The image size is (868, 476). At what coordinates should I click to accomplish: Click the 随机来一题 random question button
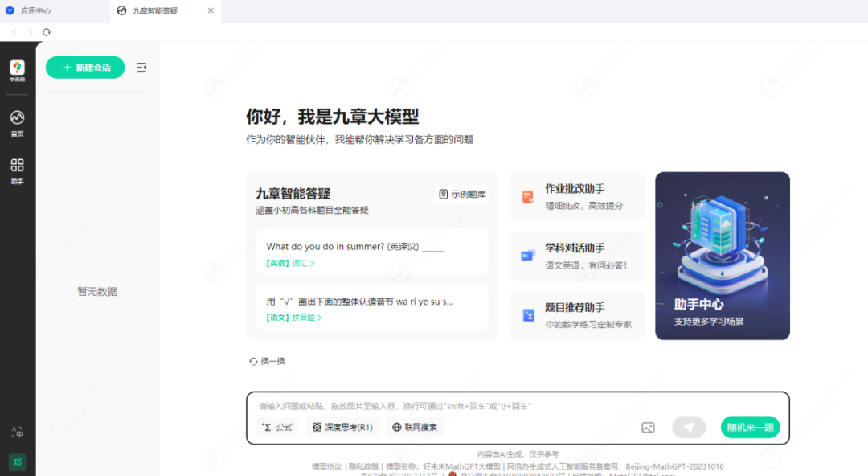(749, 427)
